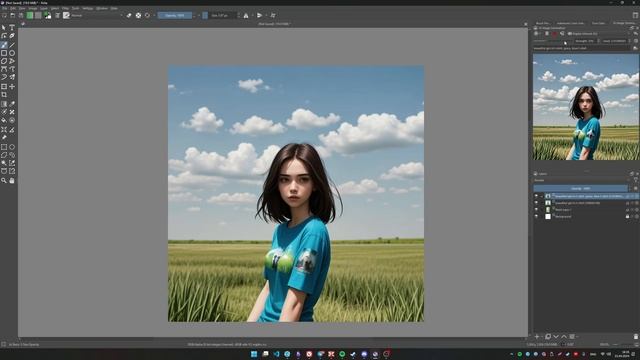Switch to the Advanced Color Selector tab
Image resolution: width=640 pixels, height=360 pixels.
[x=570, y=23]
